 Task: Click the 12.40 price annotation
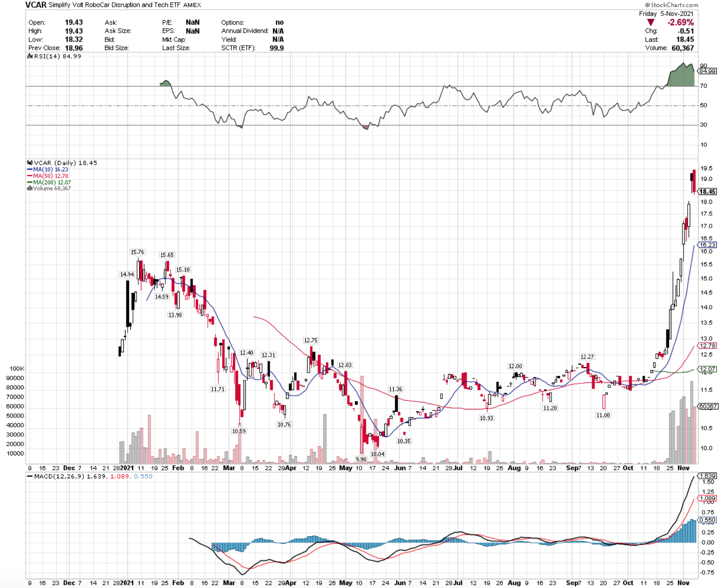coord(247,353)
